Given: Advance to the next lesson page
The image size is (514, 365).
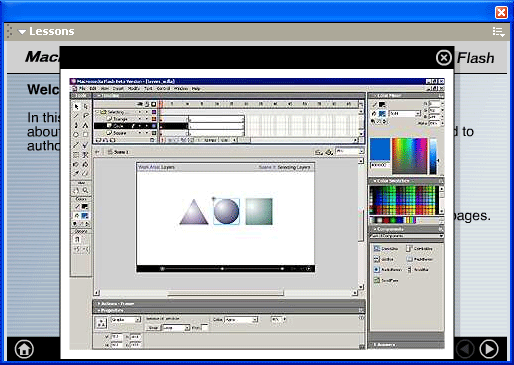Looking at the screenshot, I should (x=489, y=349).
